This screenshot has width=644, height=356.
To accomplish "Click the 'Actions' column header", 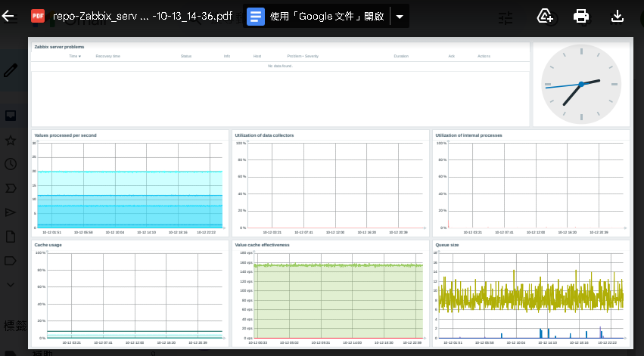I will pos(484,56).
